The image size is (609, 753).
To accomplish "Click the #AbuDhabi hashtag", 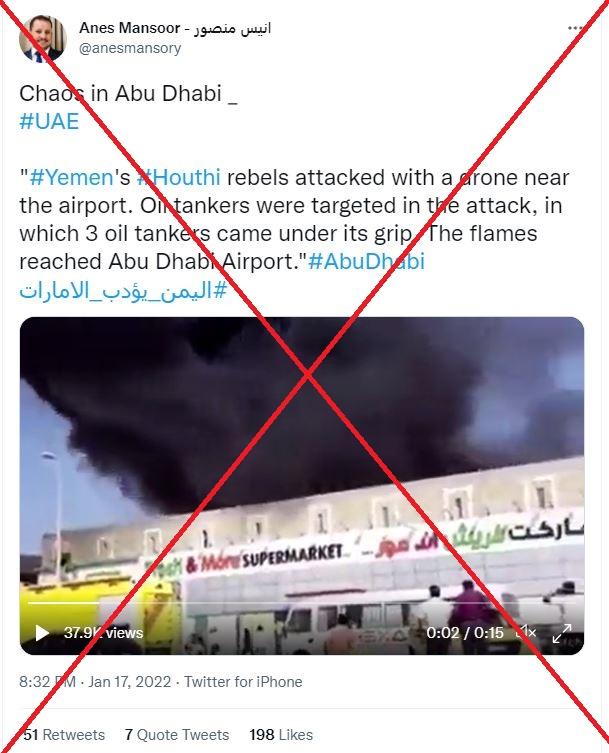I will click(x=366, y=262).
